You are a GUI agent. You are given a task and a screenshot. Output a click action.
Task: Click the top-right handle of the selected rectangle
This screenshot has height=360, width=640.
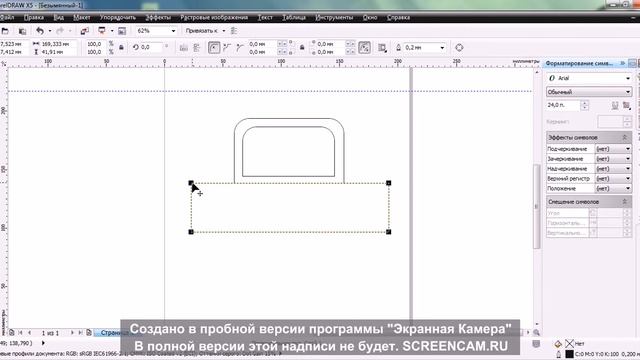click(389, 183)
